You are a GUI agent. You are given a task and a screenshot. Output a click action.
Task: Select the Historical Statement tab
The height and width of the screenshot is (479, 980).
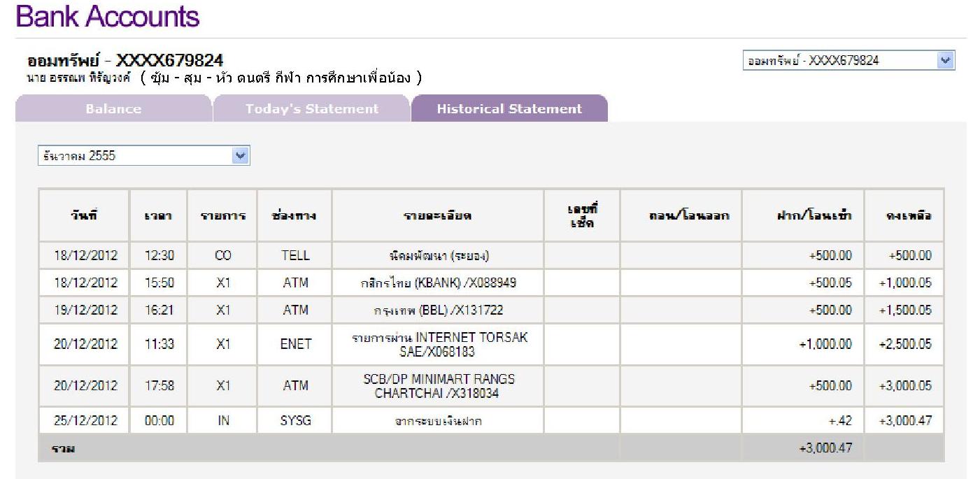[509, 109]
